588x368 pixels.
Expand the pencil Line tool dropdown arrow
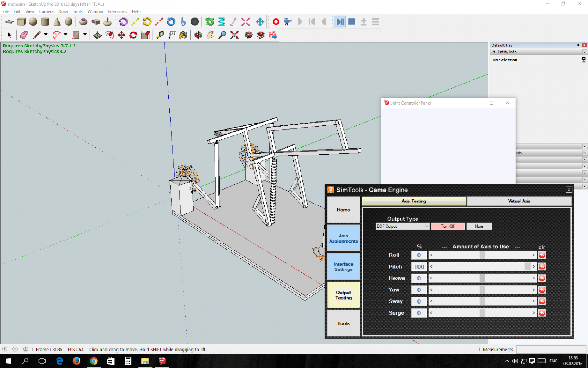[46, 35]
